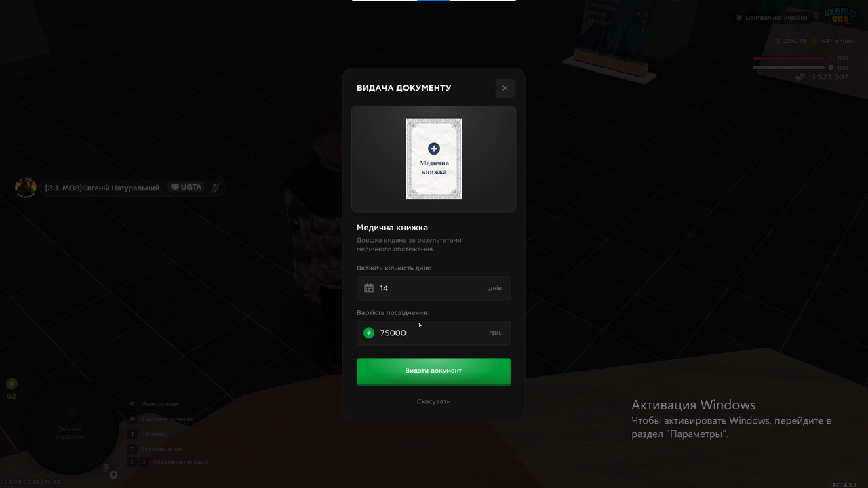Screen dimensions: 868x488
Task: Click the cash money icon
Action: pos(800,77)
